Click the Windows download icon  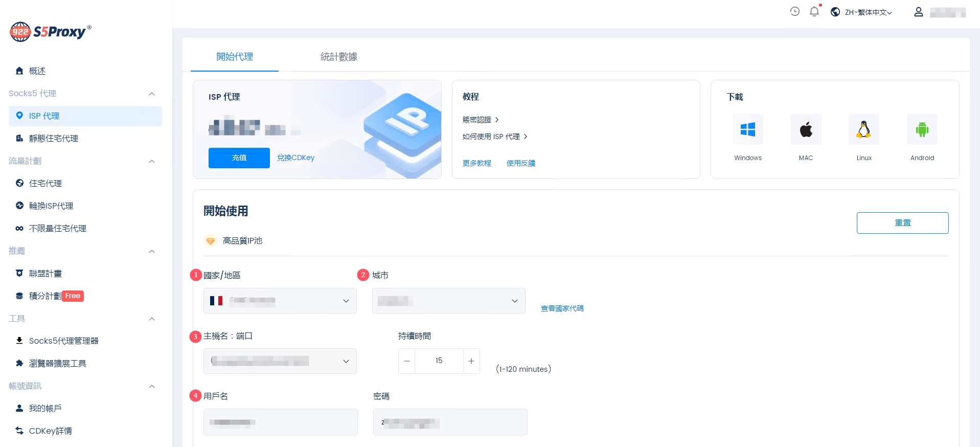pyautogui.click(x=747, y=130)
